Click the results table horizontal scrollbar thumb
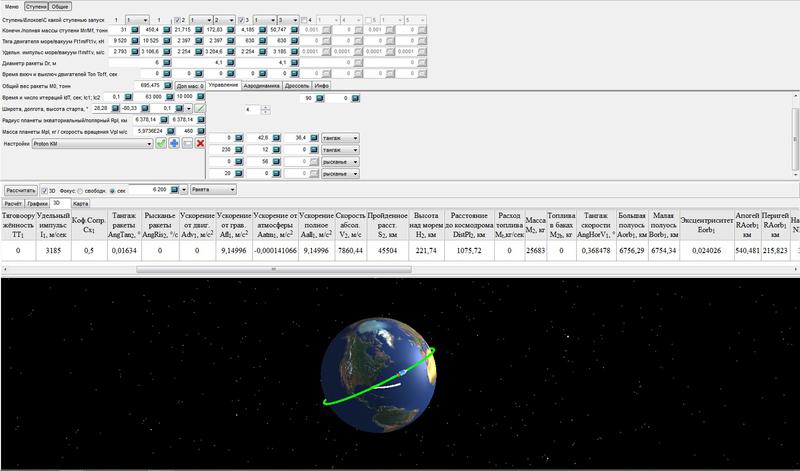The image size is (800, 471). [273, 269]
